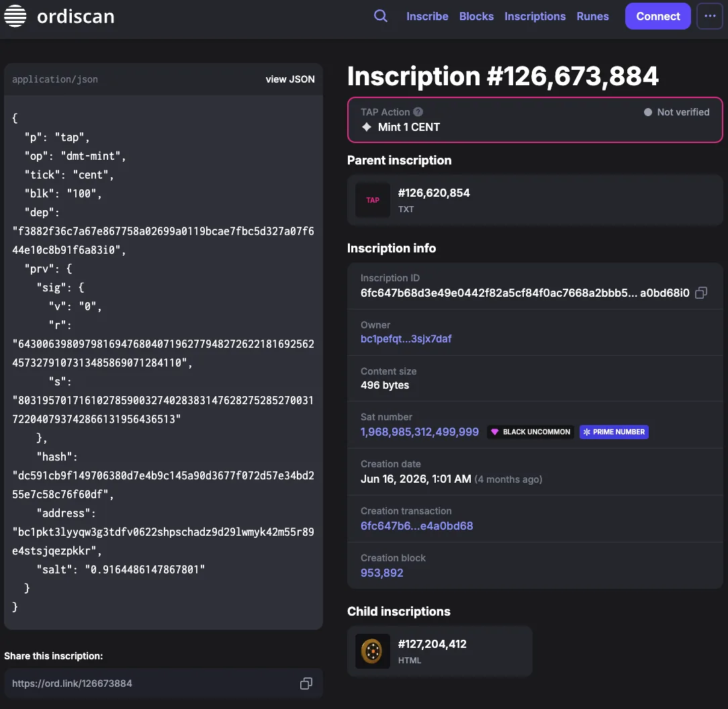Click the Mint 1 CENT action text
The height and width of the screenshot is (709, 728).
pos(408,127)
